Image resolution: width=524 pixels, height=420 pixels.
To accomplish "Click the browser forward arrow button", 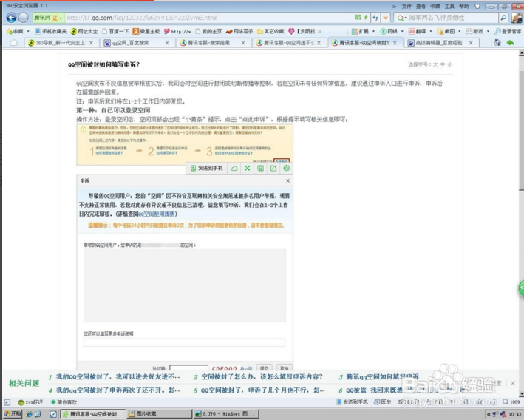I will click(23, 18).
